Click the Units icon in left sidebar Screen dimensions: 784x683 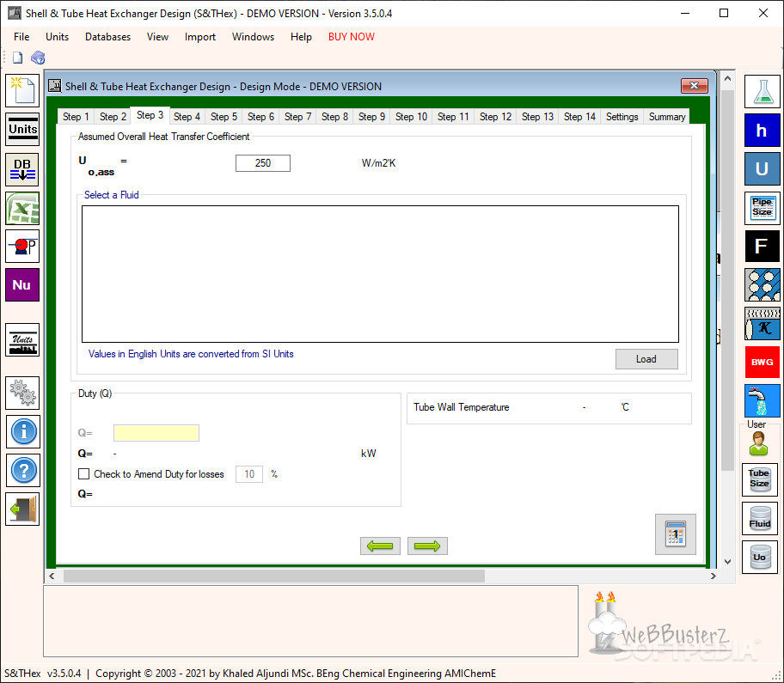point(22,129)
